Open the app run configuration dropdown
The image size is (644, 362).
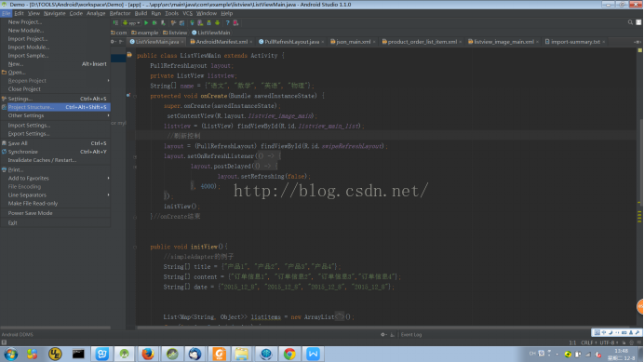coord(131,23)
